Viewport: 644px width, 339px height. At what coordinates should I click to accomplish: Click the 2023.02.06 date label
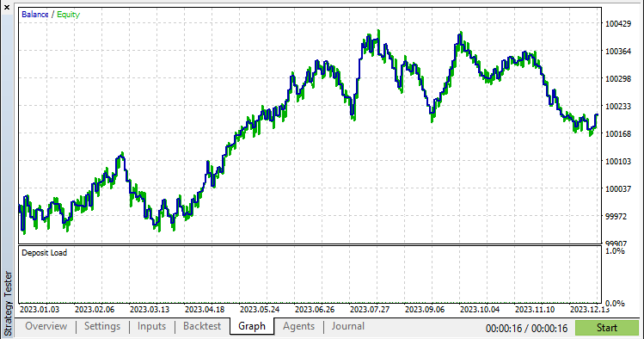[95, 310]
